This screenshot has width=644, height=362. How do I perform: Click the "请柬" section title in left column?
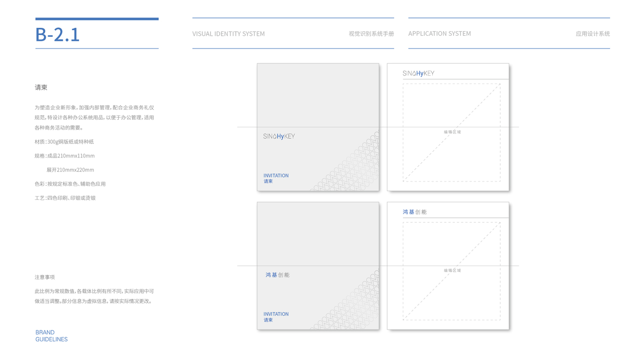coord(41,87)
